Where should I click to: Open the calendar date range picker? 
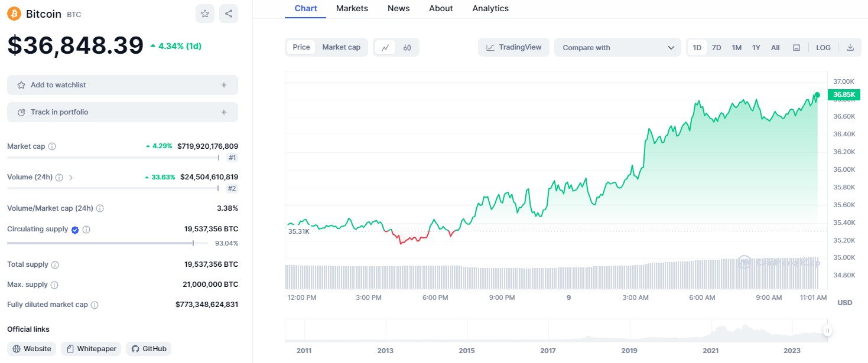pos(797,48)
